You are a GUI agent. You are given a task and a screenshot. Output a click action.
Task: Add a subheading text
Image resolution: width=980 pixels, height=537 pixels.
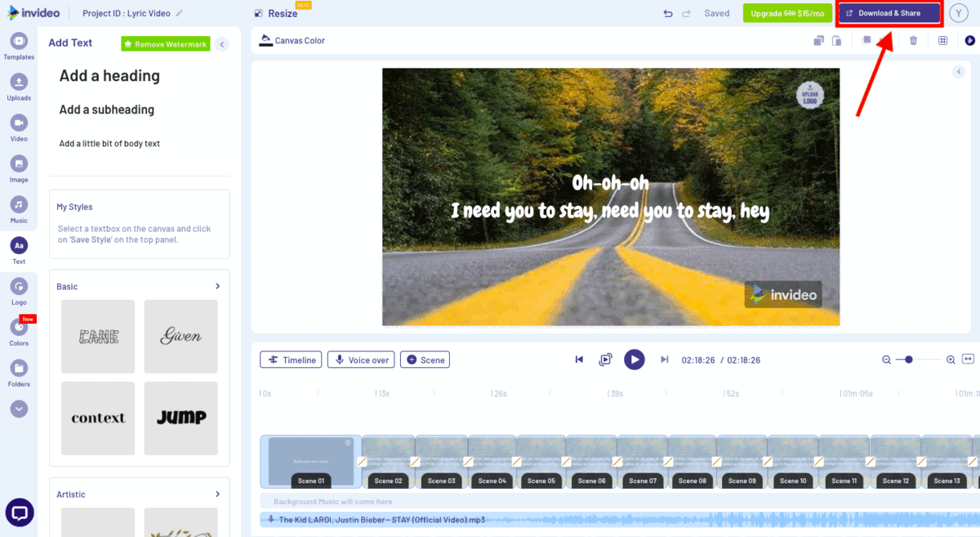tap(107, 110)
